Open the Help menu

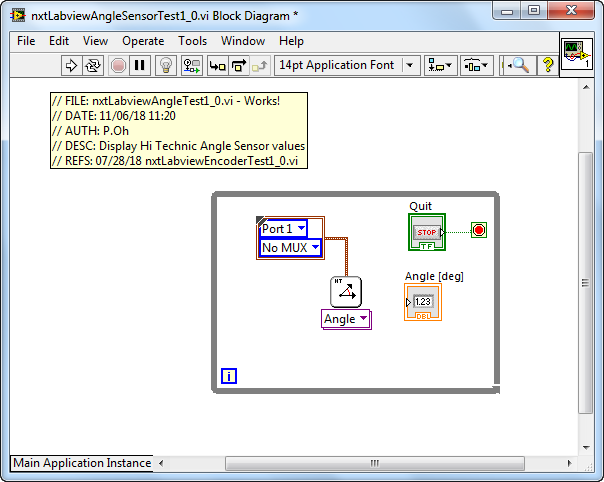click(291, 41)
